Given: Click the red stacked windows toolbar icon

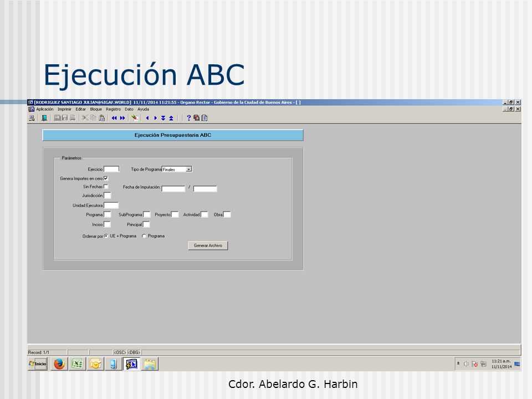Looking at the screenshot, I should pyautogui.click(x=196, y=117).
